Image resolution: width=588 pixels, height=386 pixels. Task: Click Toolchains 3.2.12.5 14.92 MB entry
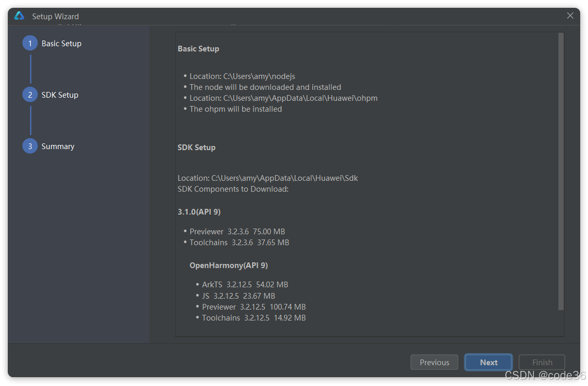pyautogui.click(x=254, y=318)
